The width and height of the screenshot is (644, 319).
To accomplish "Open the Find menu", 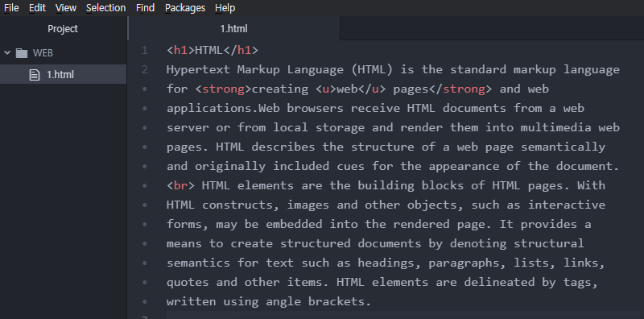I will pos(146,8).
